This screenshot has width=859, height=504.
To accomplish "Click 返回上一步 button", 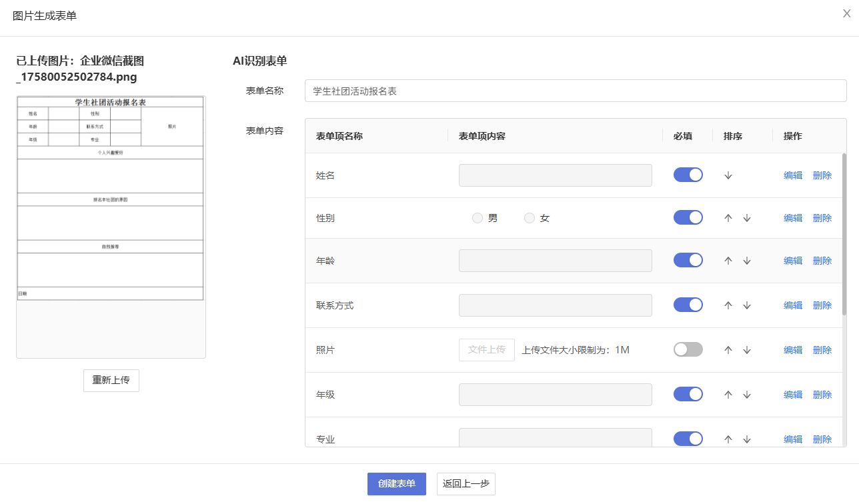I will pyautogui.click(x=466, y=484).
